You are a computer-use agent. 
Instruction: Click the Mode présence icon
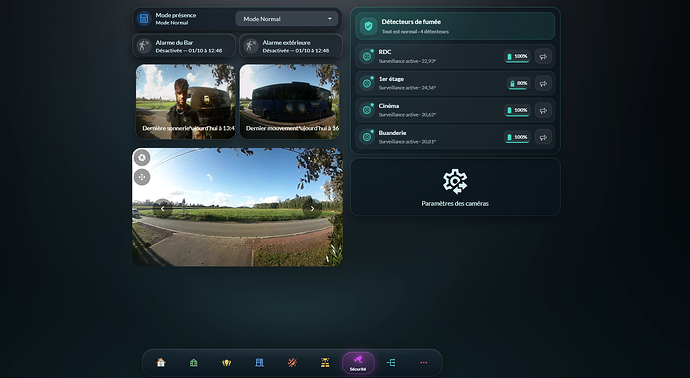[143, 18]
